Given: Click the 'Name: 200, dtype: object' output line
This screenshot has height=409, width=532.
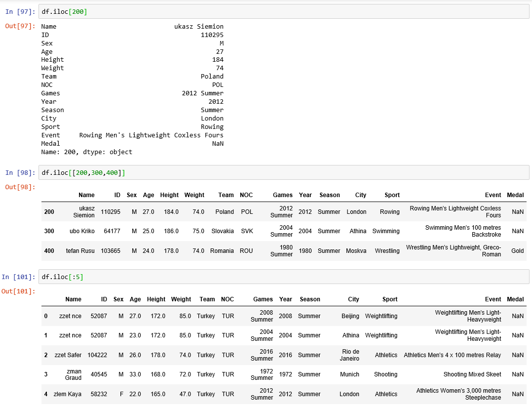Looking at the screenshot, I should pos(87,152).
